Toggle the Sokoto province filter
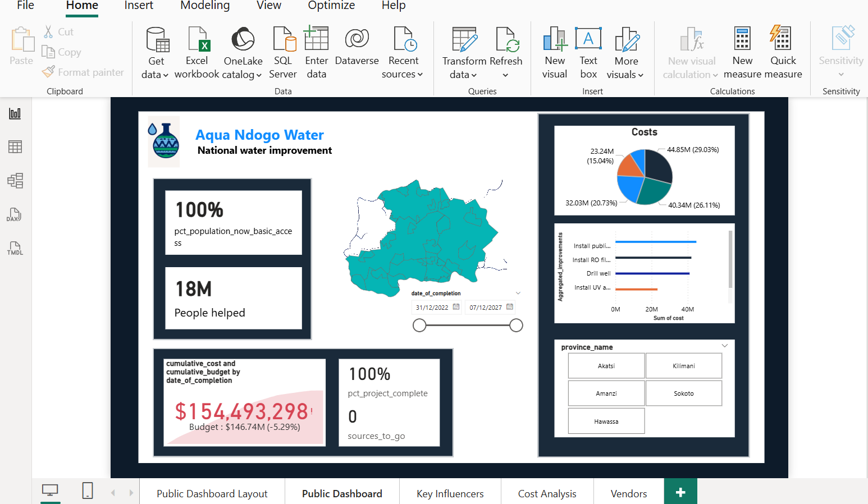This screenshot has width=868, height=504. click(x=684, y=393)
